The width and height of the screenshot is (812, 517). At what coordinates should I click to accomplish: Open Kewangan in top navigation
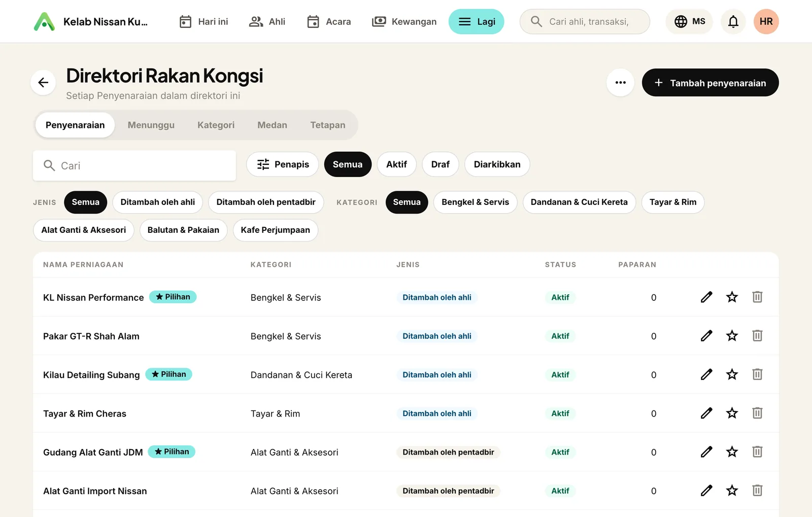404,21
